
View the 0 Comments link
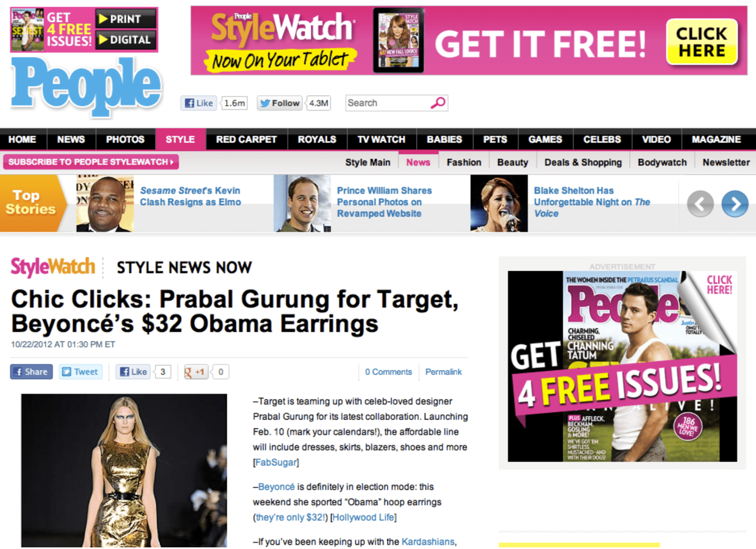388,372
